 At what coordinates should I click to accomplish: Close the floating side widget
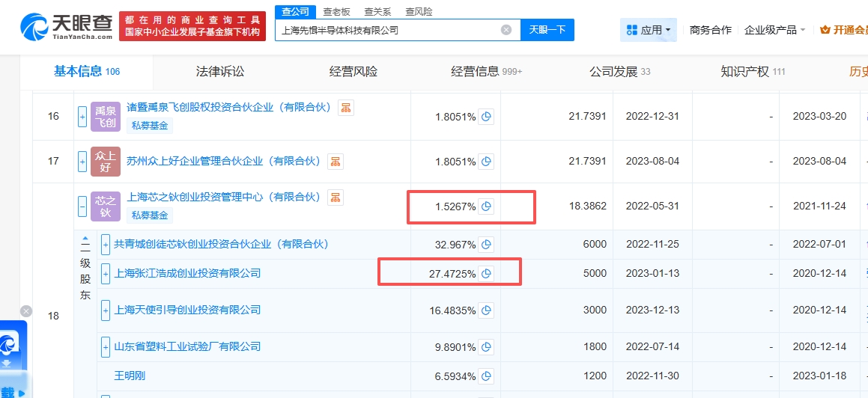pos(26,311)
